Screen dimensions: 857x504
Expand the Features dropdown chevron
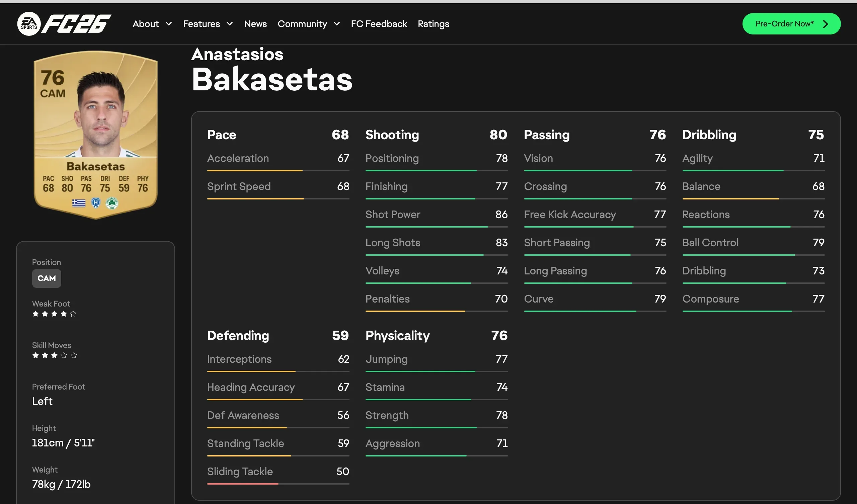tap(230, 24)
